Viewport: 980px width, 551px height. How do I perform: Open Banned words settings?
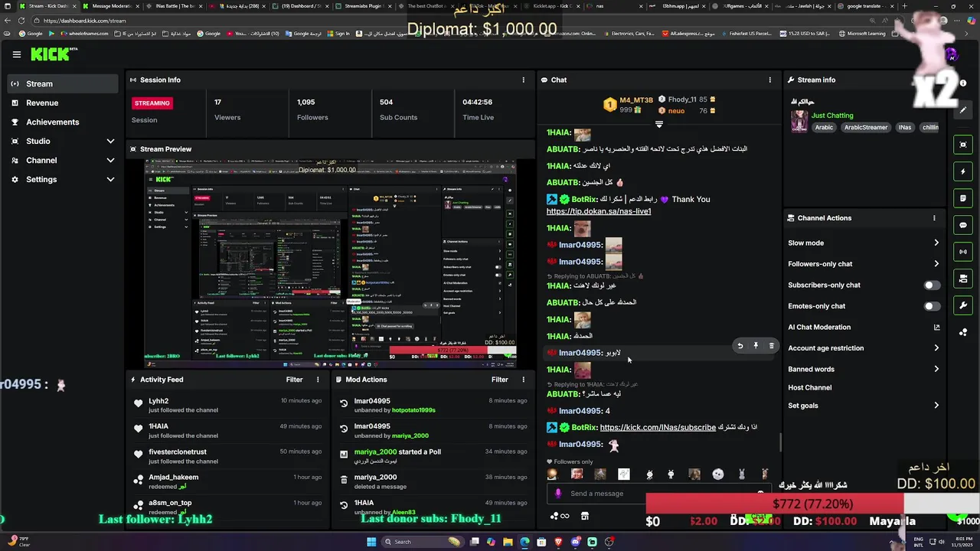864,369
